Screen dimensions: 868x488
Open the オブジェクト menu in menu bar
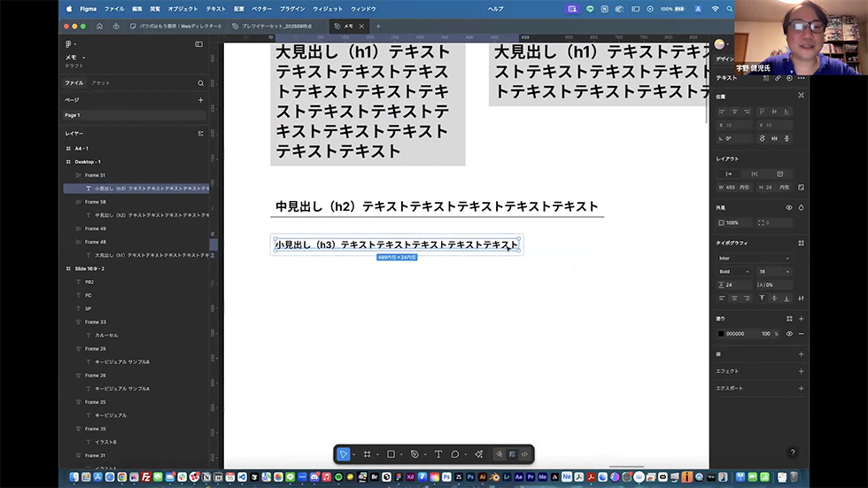(182, 9)
